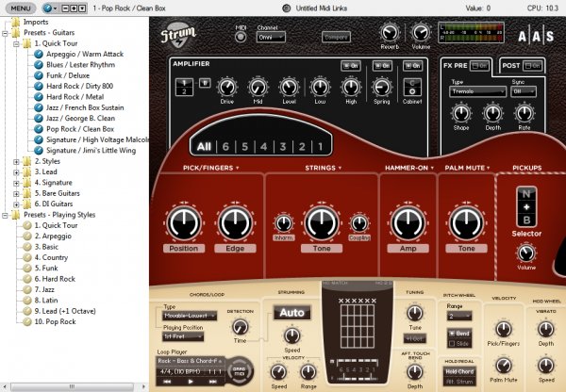Adjust the master Reverb knob
Image resolution: width=566 pixels, height=392 pixels.
pyautogui.click(x=390, y=33)
